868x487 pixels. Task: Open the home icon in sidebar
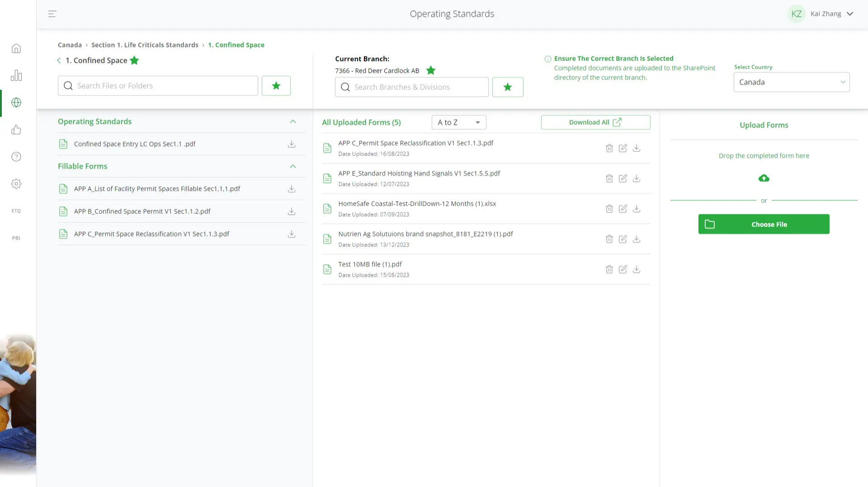coord(16,48)
